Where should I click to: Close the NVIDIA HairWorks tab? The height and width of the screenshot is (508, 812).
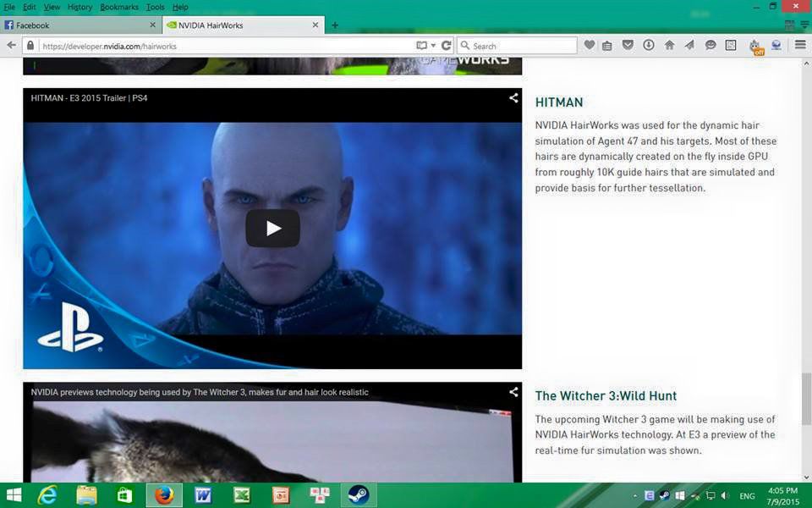[x=315, y=25]
